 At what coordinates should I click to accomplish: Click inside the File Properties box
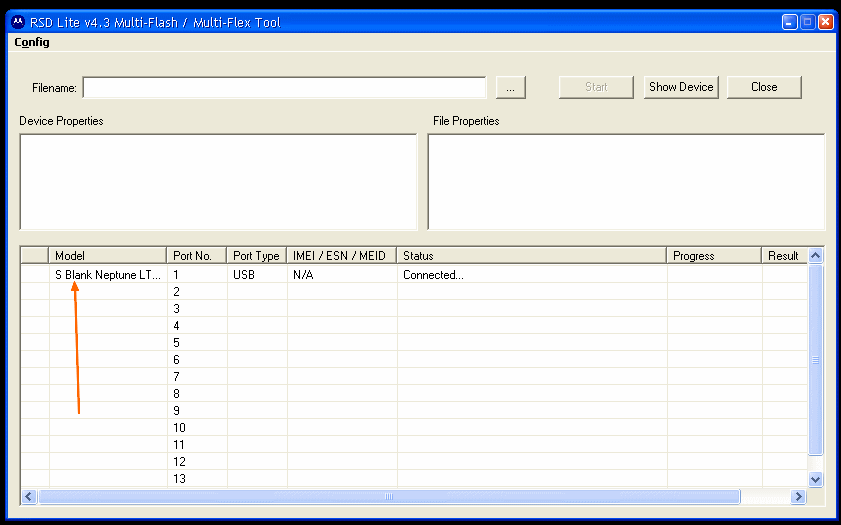click(626, 182)
